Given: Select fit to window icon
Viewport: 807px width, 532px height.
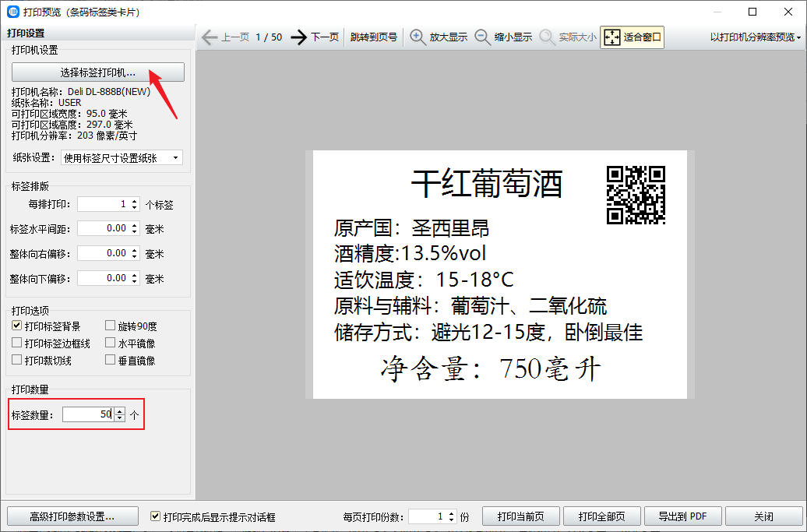Looking at the screenshot, I should 612,37.
